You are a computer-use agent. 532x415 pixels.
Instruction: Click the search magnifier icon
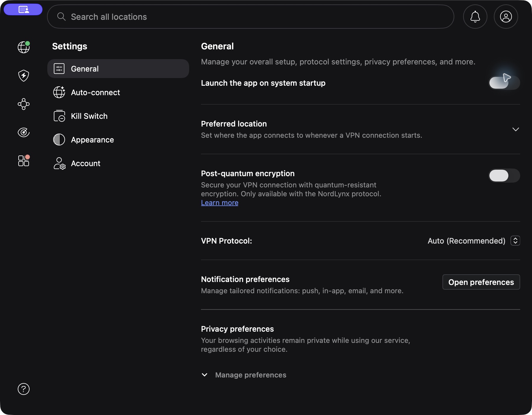(x=61, y=17)
